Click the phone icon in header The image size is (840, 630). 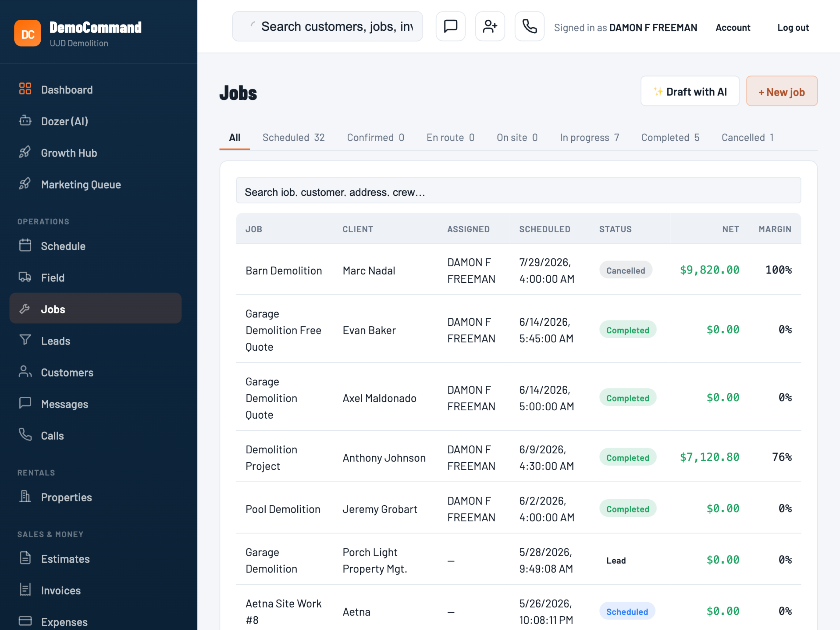point(529,26)
